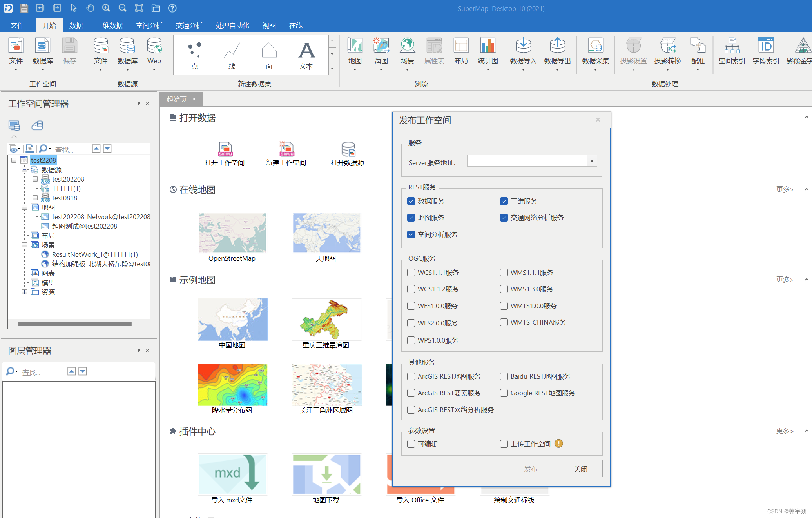Image resolution: width=812 pixels, height=518 pixels.
Task: Close the 发布工作空间 dialog
Action: click(598, 120)
